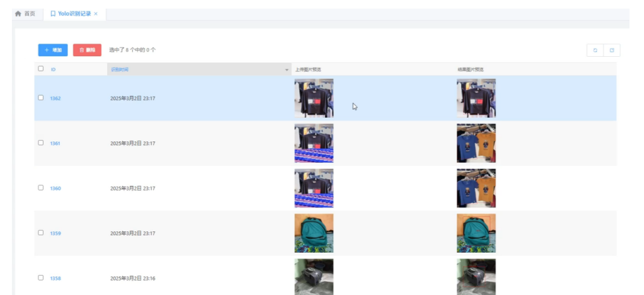Click the selection count text 选中了 8 个中的 0 个
The width and height of the screenshot is (644, 295).
(132, 50)
